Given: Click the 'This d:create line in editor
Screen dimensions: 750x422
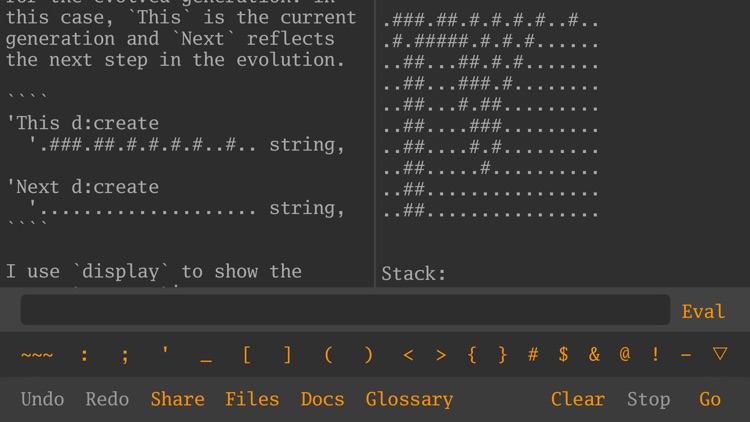Looking at the screenshot, I should [82, 123].
